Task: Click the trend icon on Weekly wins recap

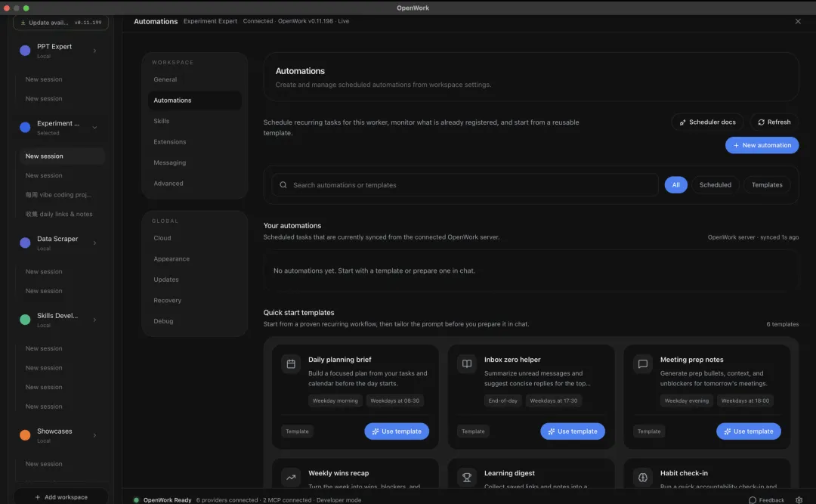Action: pos(291,477)
